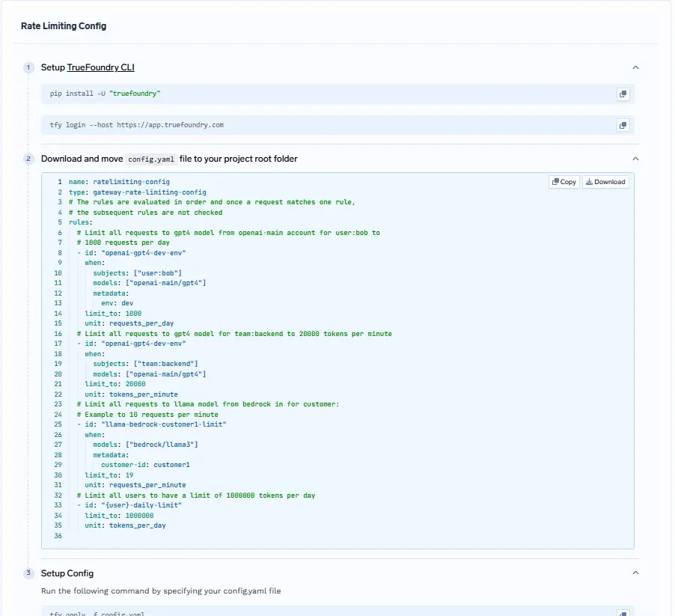Viewport: 675px width, 616px height.
Task: Click the tfy login --host command text
Action: click(x=136, y=125)
